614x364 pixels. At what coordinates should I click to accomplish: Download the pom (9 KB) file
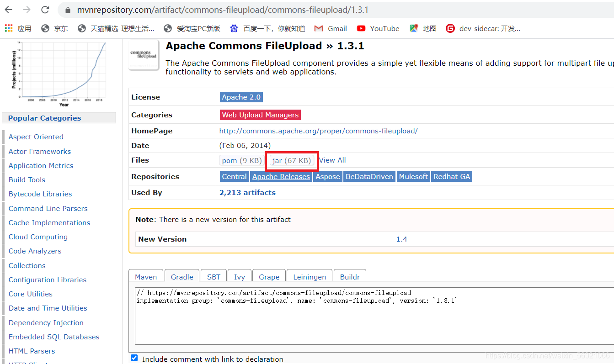(242, 160)
